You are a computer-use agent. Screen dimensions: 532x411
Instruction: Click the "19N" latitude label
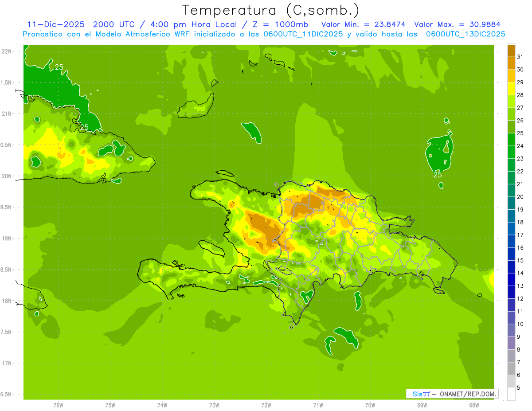point(7,238)
